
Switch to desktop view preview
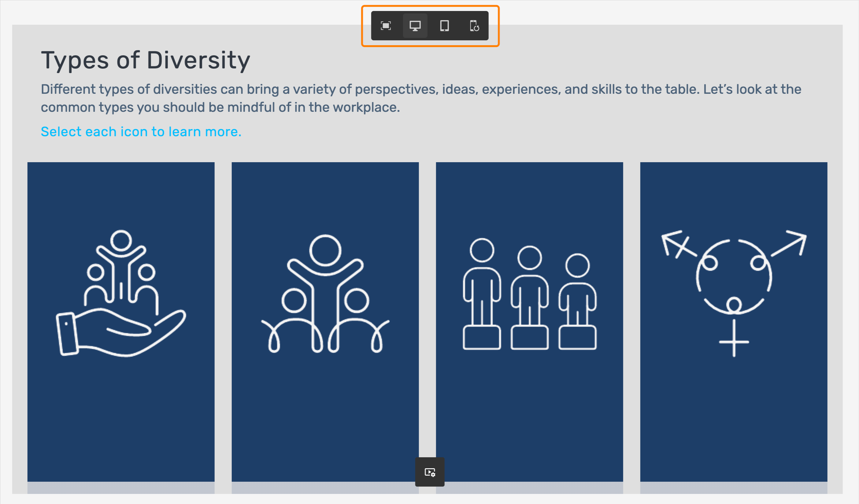(x=415, y=26)
